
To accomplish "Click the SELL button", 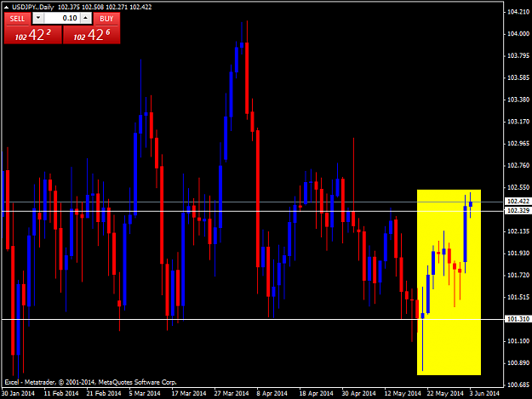I will [17, 19].
